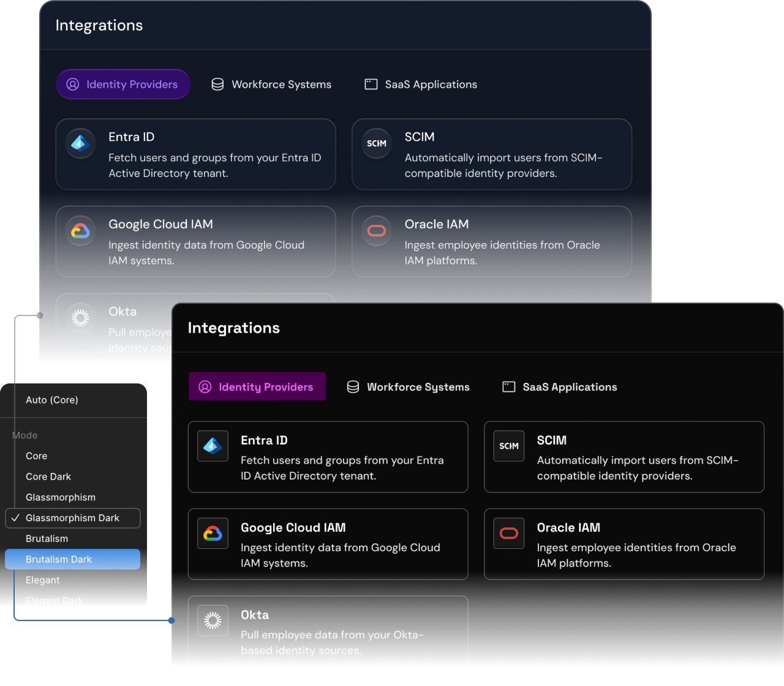Image resolution: width=784 pixels, height=686 pixels.
Task: Select the checked Glassmorphism Dark mode
Action: [73, 518]
